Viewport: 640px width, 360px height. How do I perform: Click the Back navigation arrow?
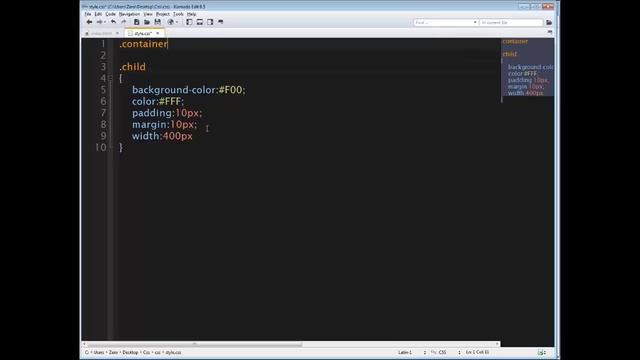pyautogui.click(x=89, y=22)
